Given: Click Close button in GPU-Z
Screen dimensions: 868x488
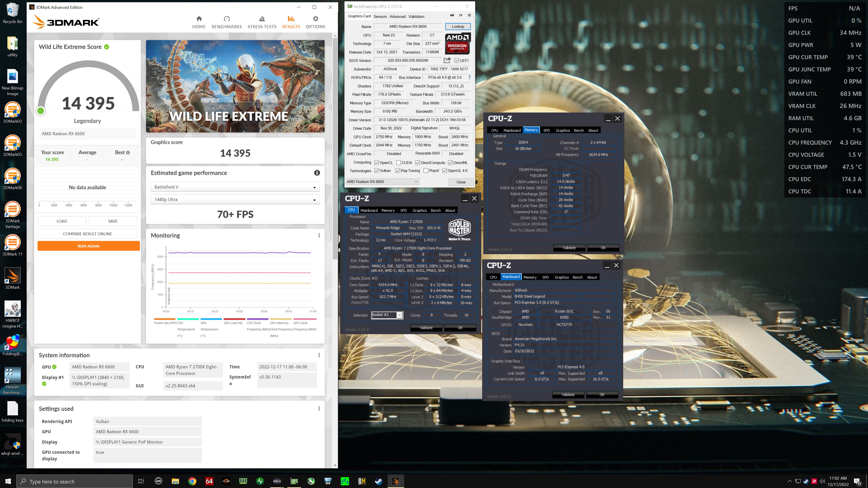Looking at the screenshot, I should [x=461, y=182].
